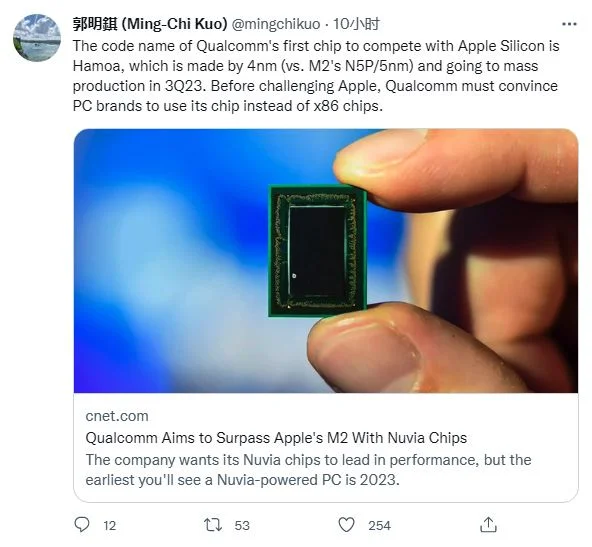Retweet using the retweet arrows icon
592x547 pixels.
pos(213,525)
